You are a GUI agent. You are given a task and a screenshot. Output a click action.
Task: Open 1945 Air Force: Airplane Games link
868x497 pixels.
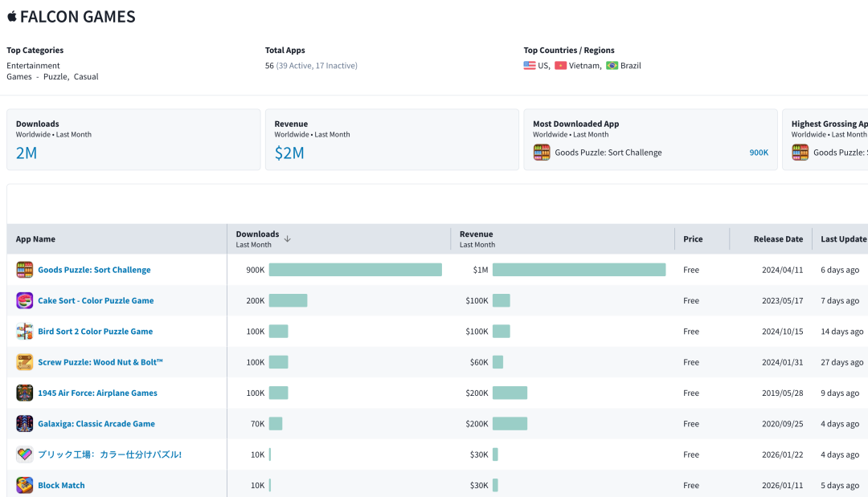[97, 393]
